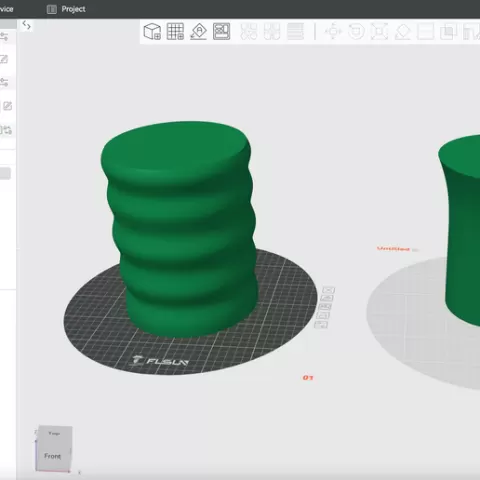480x480 pixels.
Task: Choose the Lay on face tool
Action: (402, 32)
